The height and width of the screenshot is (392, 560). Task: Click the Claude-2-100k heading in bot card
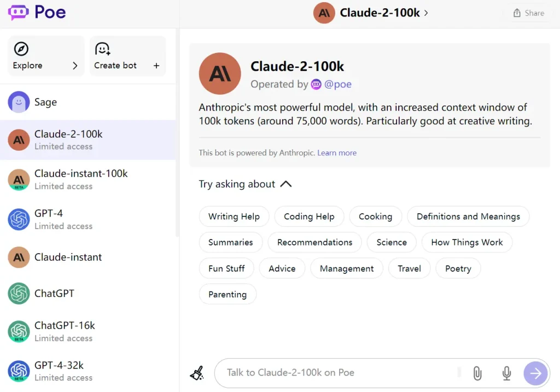point(297,66)
